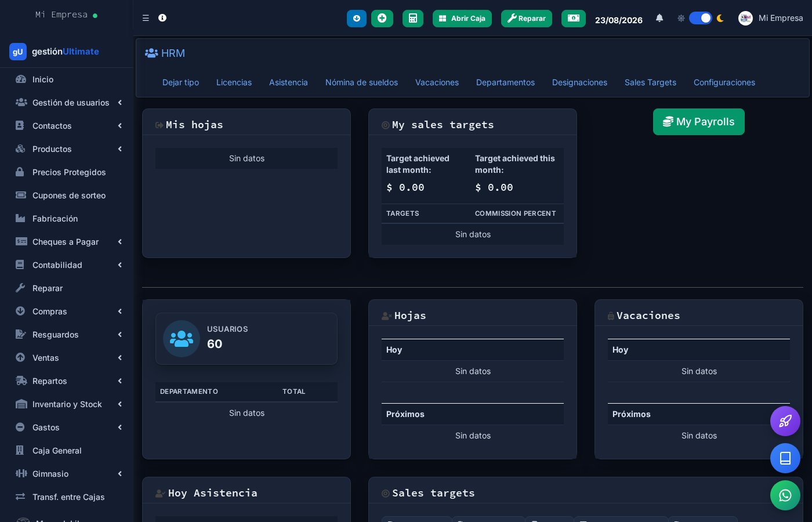The width and height of the screenshot is (812, 522).
Task: Open the Departamentos tab
Action: [x=505, y=82]
